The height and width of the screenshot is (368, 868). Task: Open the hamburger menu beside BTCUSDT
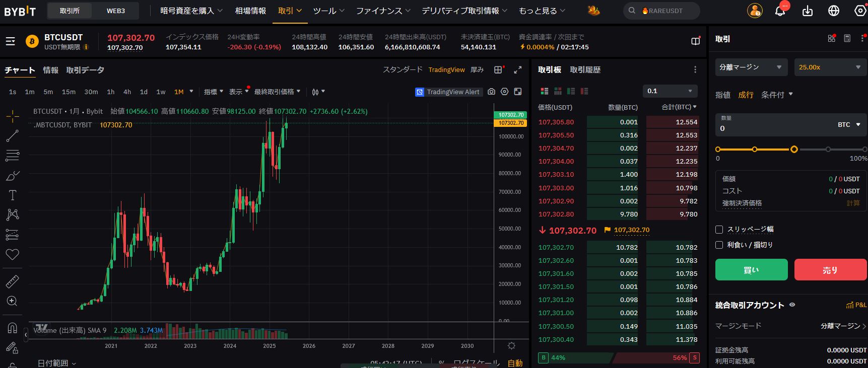(10, 41)
